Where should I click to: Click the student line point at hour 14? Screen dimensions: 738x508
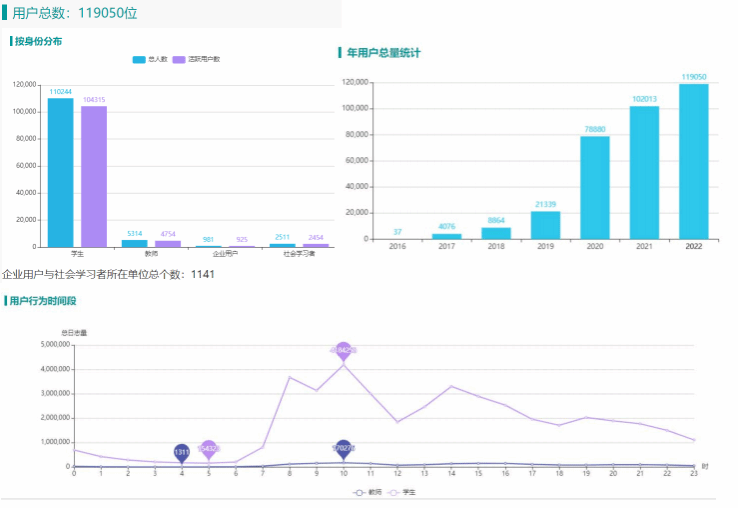click(x=451, y=386)
